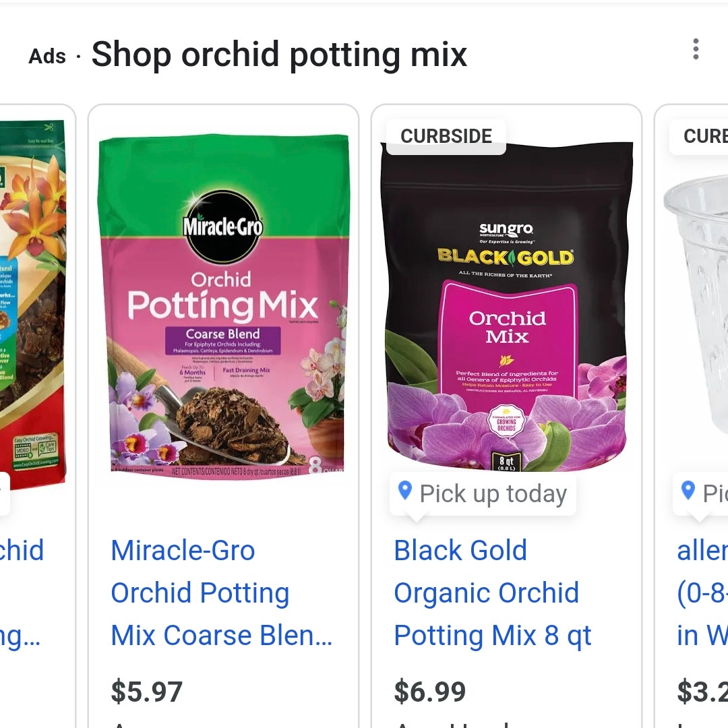Click the Shop orchid potting mix heading

point(279,55)
